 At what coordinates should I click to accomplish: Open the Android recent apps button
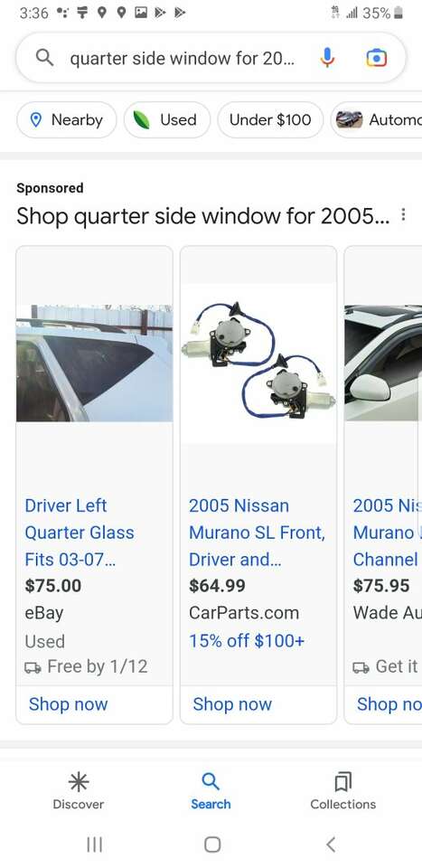95,844
